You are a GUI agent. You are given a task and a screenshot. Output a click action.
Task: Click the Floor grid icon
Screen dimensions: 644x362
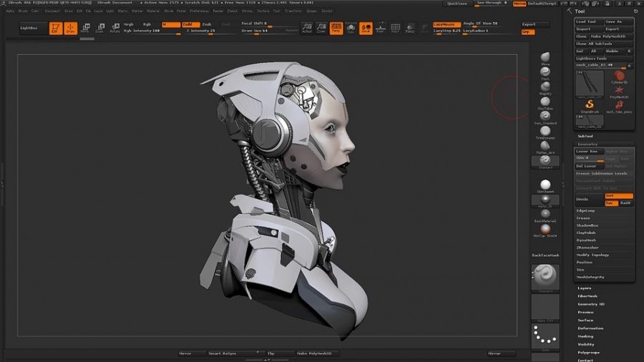coord(380,29)
